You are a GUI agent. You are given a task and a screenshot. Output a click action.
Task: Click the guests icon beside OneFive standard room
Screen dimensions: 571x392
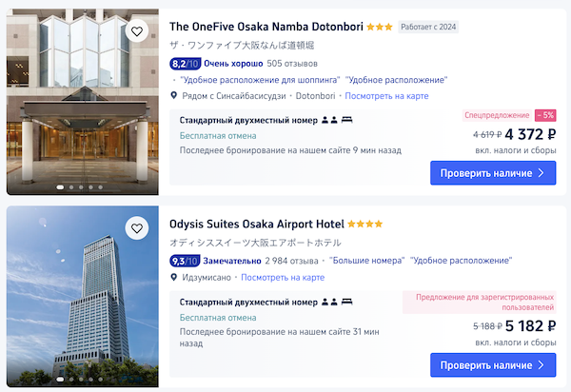pyautogui.click(x=329, y=120)
